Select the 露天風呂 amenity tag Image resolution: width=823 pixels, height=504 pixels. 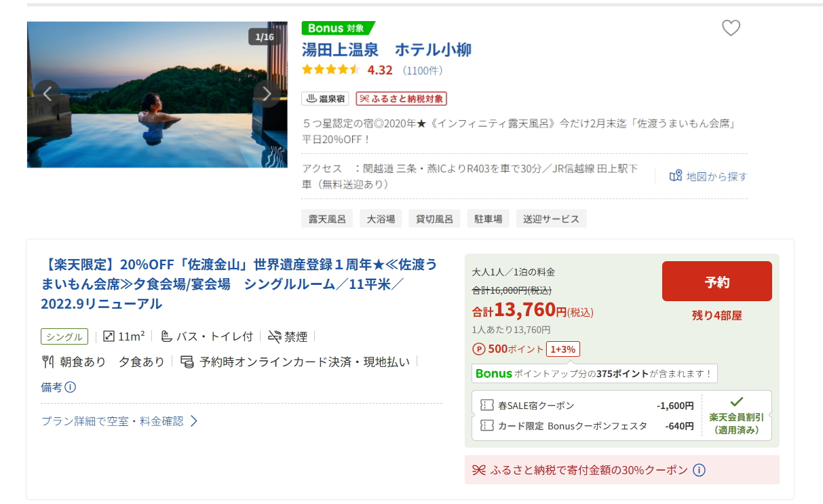[x=327, y=218]
